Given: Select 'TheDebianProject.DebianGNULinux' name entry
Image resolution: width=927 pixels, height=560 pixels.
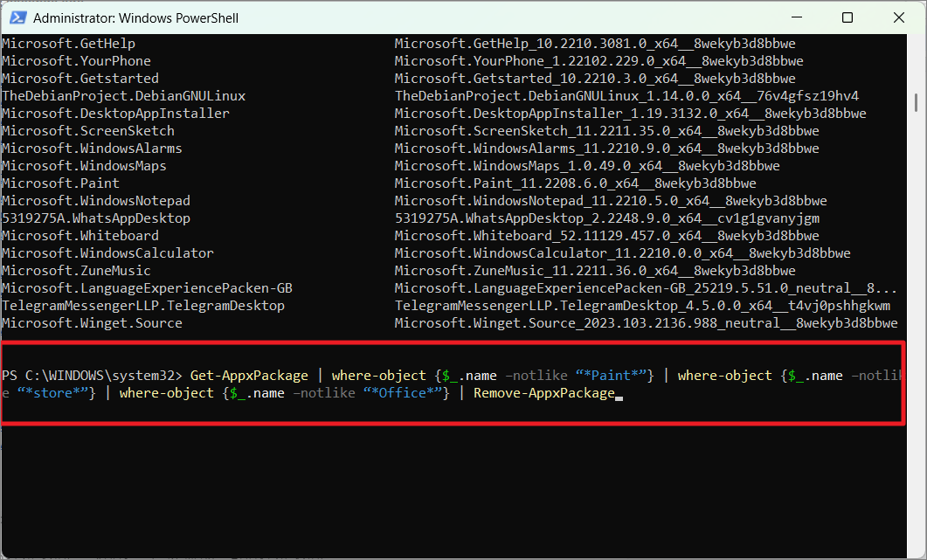Looking at the screenshot, I should click(x=123, y=96).
